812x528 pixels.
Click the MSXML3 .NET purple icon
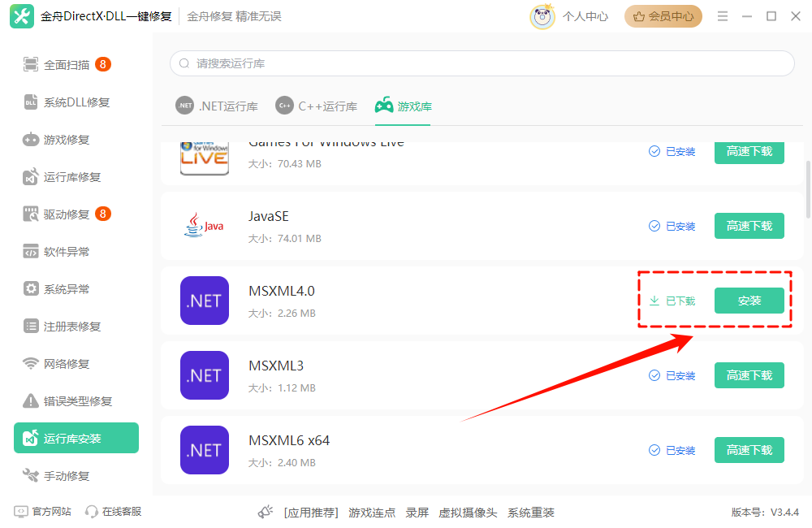[x=205, y=375]
